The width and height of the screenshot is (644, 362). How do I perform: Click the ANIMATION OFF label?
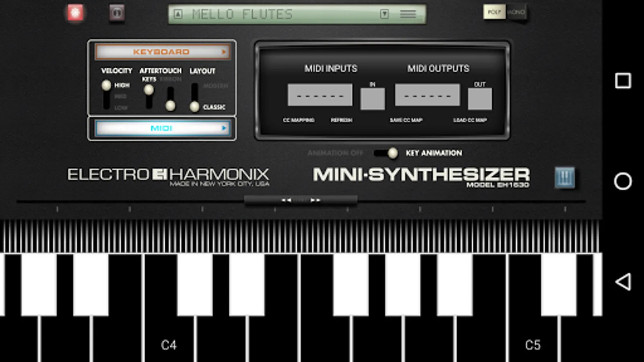[x=335, y=153]
